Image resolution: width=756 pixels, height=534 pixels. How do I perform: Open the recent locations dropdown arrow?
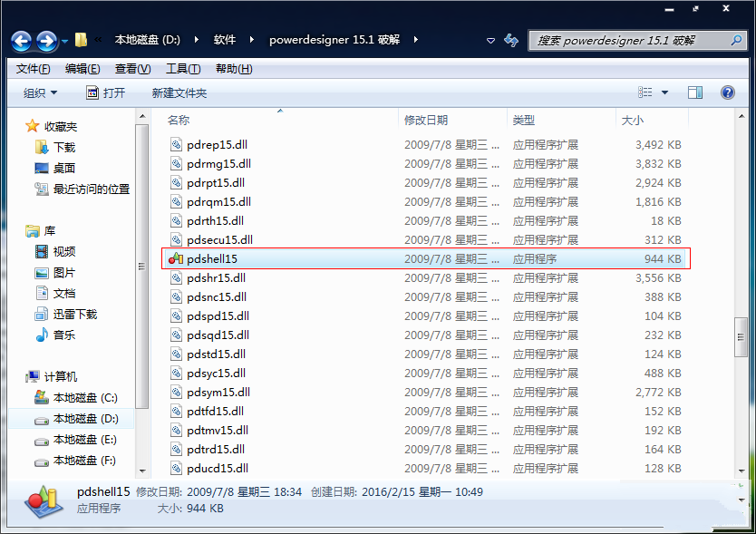tap(64, 42)
